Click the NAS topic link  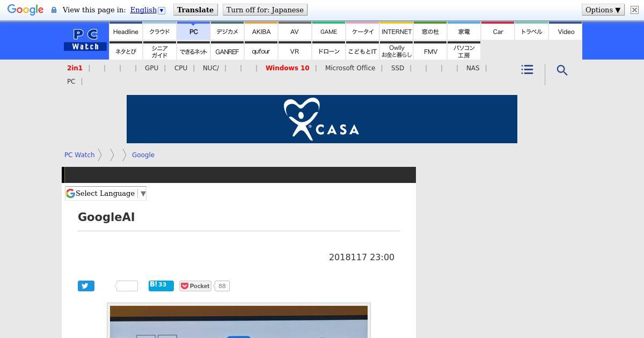pyautogui.click(x=473, y=68)
